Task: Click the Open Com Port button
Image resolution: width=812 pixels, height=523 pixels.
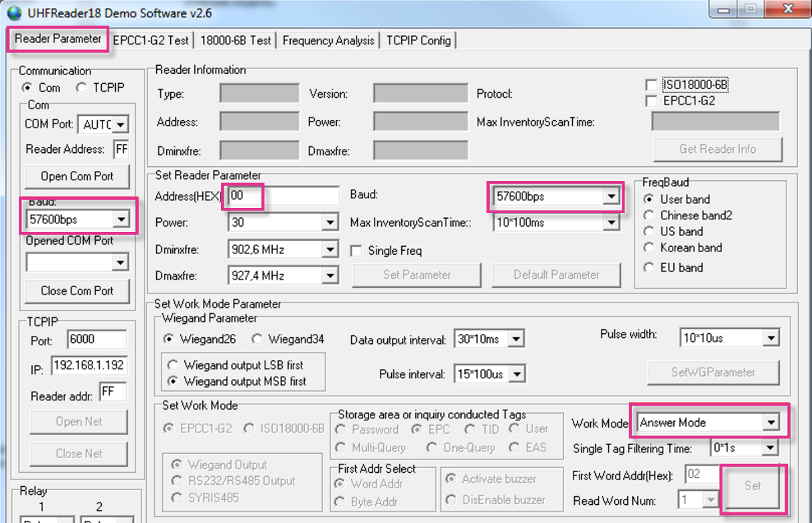Action: (77, 176)
